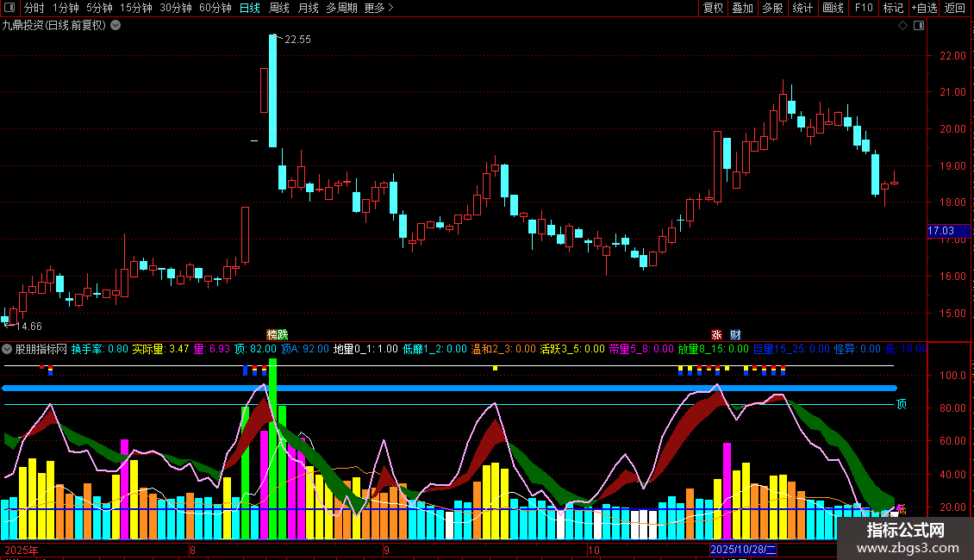
Task: Click the 顶 line label in indicator
Action: tap(902, 404)
